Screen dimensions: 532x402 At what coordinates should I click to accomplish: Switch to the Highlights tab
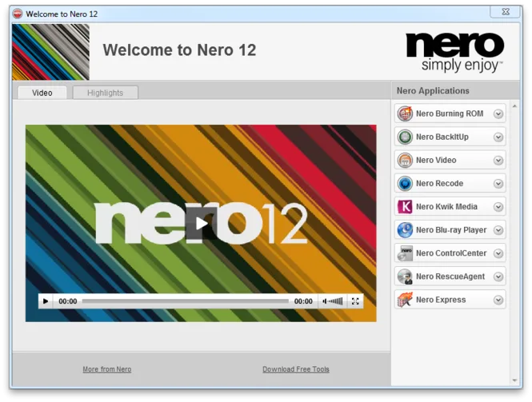105,93
